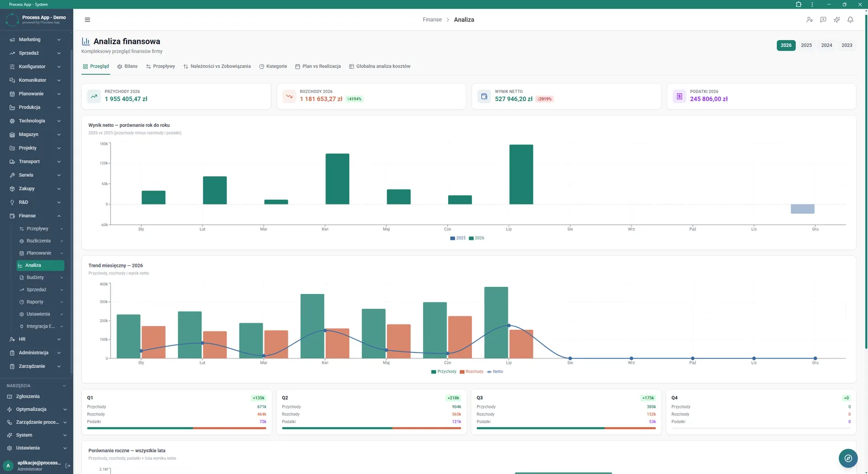Click the Gru 2025 bar in the year comparison chart
The width and height of the screenshot is (868, 474).
pos(802,209)
